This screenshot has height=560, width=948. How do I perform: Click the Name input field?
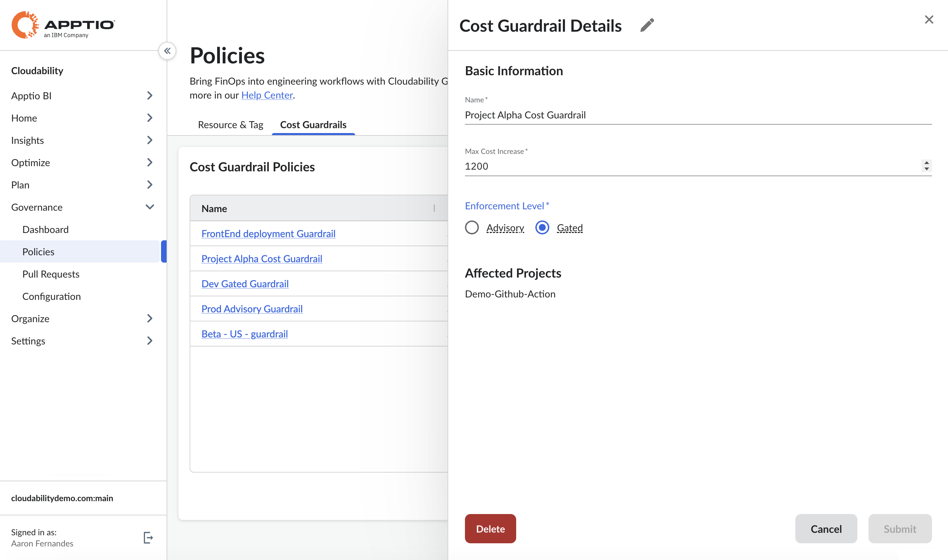coord(698,115)
